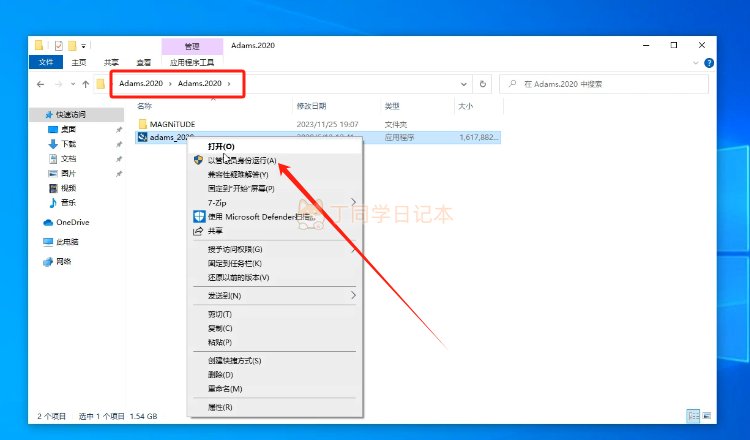Open the recent locations dropdown arrow
This screenshot has height=440, width=750.
pos(73,84)
